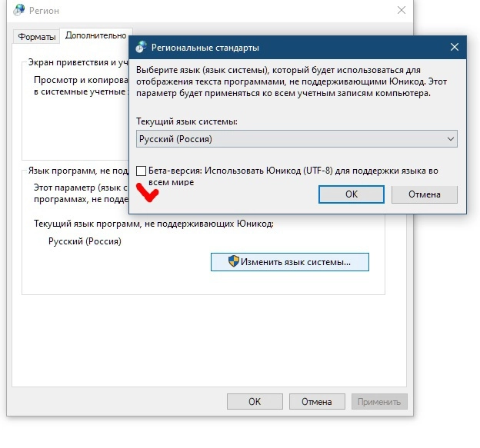Click Отмена at the bottom of Регион window
The width and height of the screenshot is (480, 448).
coord(317,401)
